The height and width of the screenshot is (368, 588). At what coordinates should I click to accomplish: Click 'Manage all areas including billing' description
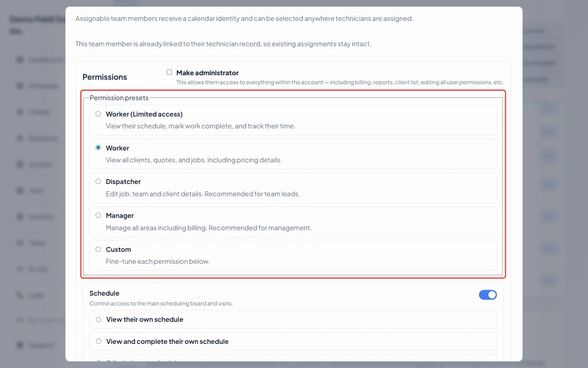coord(209,228)
